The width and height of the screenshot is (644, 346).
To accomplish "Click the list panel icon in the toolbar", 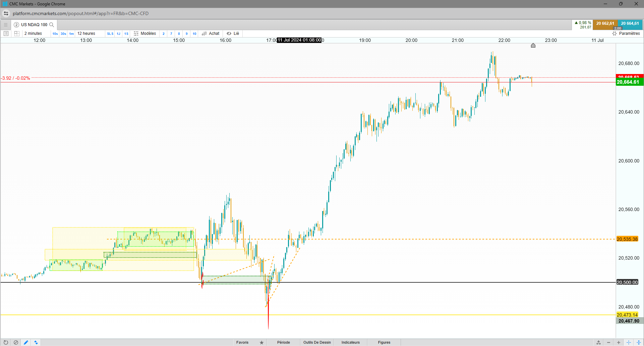I will point(6,33).
